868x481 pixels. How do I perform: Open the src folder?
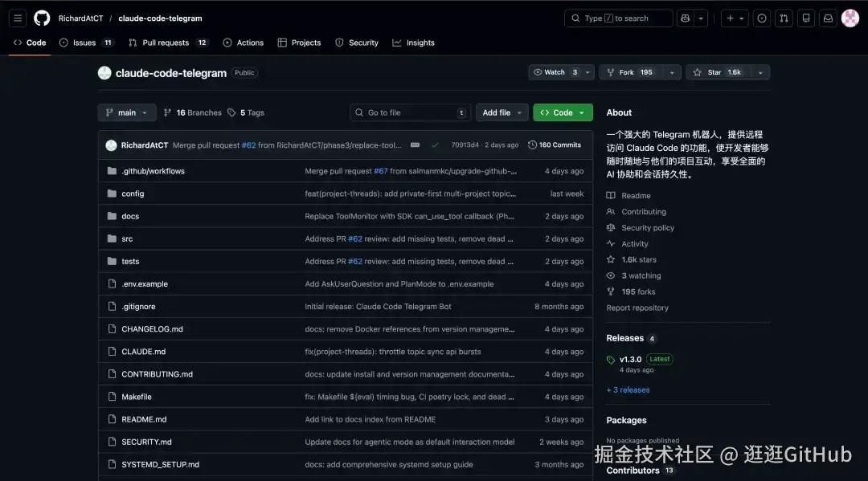[127, 238]
